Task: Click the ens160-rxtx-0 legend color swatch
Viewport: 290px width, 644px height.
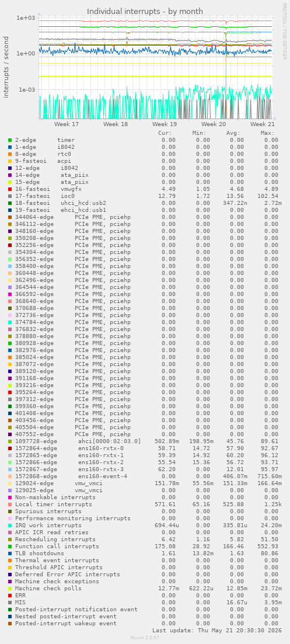Action: click(9, 448)
